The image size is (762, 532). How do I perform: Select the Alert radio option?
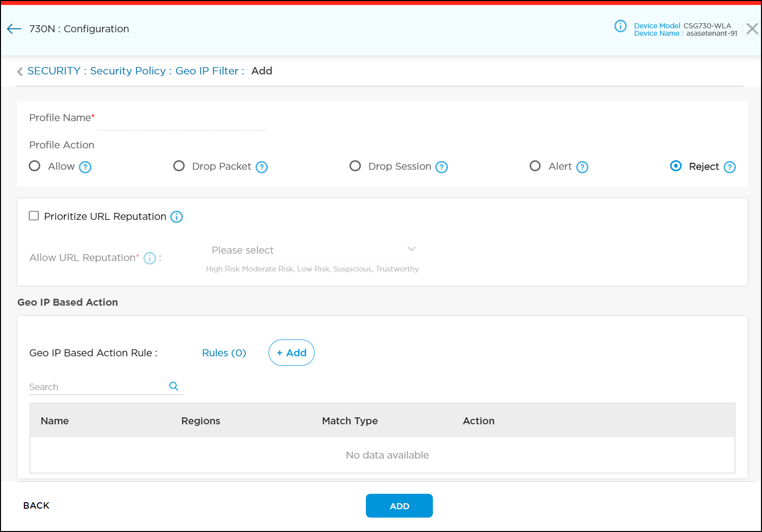pos(535,166)
